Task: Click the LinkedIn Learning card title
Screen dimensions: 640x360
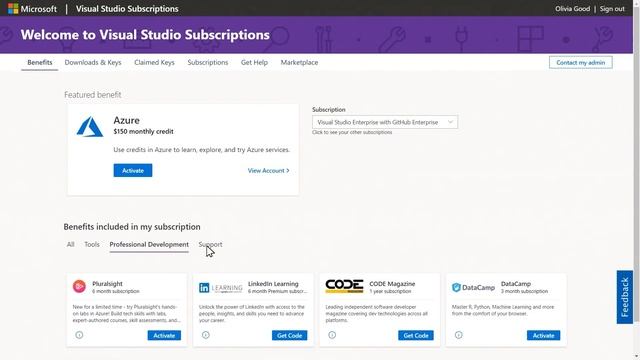Action: coord(273,284)
